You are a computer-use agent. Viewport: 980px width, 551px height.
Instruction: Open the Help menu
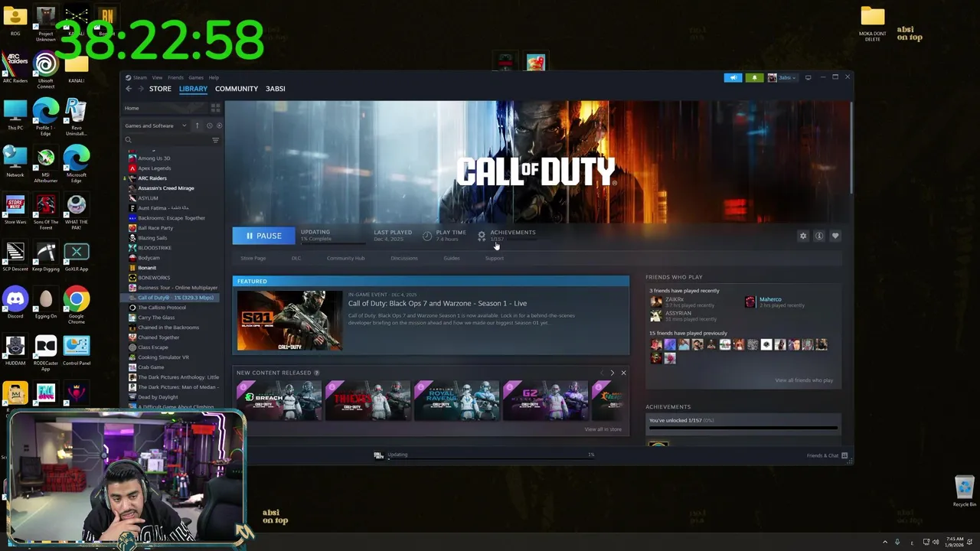[x=214, y=77]
